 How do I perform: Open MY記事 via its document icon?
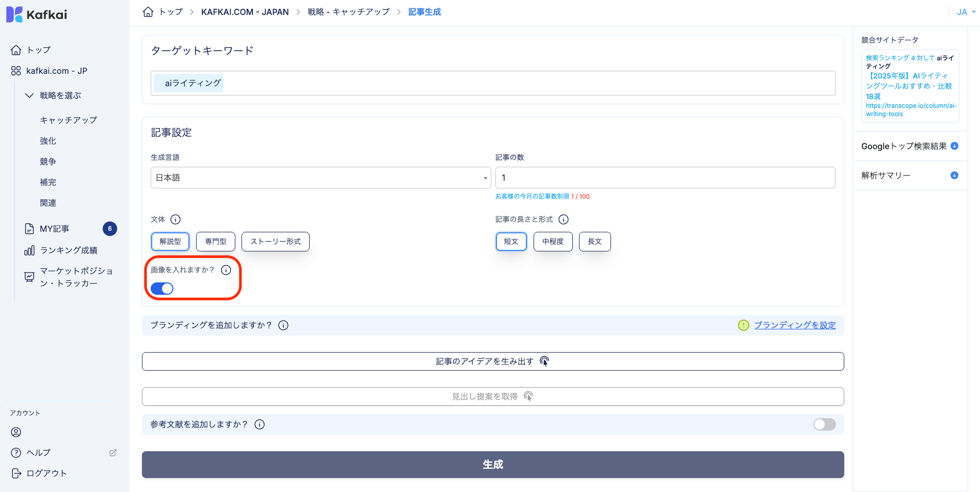pos(29,228)
